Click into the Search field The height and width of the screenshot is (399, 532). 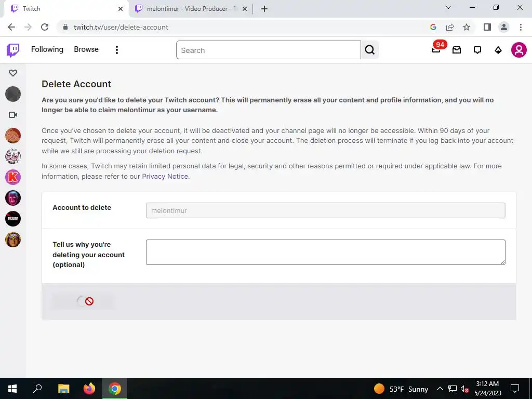pos(269,50)
